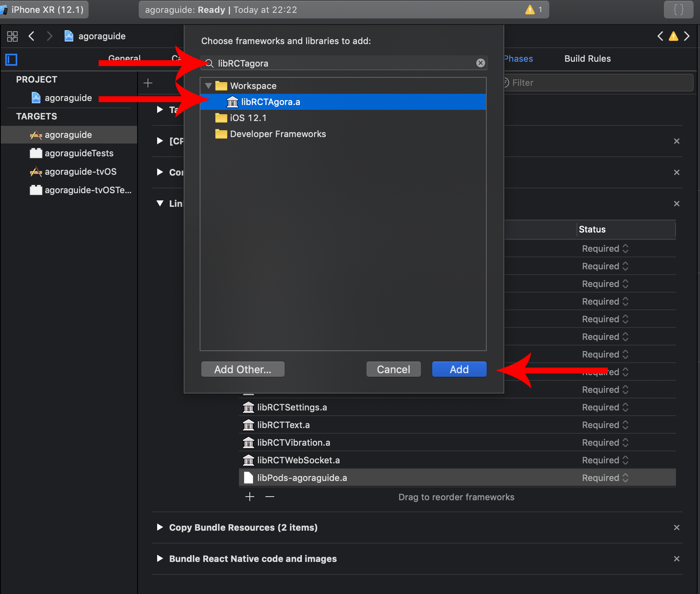Select libRCTWebSocket.a library row

pos(457,460)
